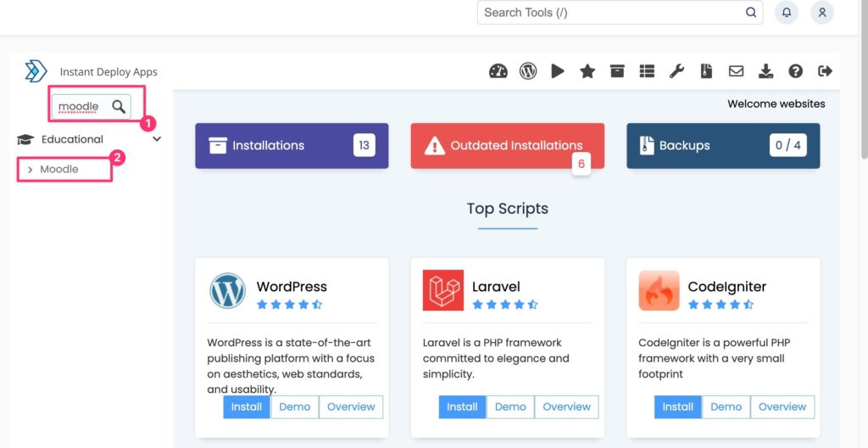Click the play demos icon
The height and width of the screenshot is (448, 868).
[x=558, y=71]
